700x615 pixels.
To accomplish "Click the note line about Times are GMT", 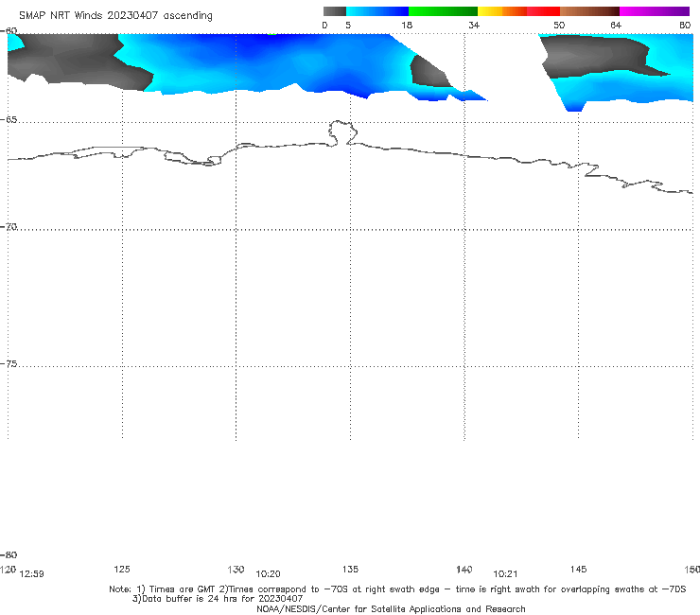I will (x=397, y=589).
